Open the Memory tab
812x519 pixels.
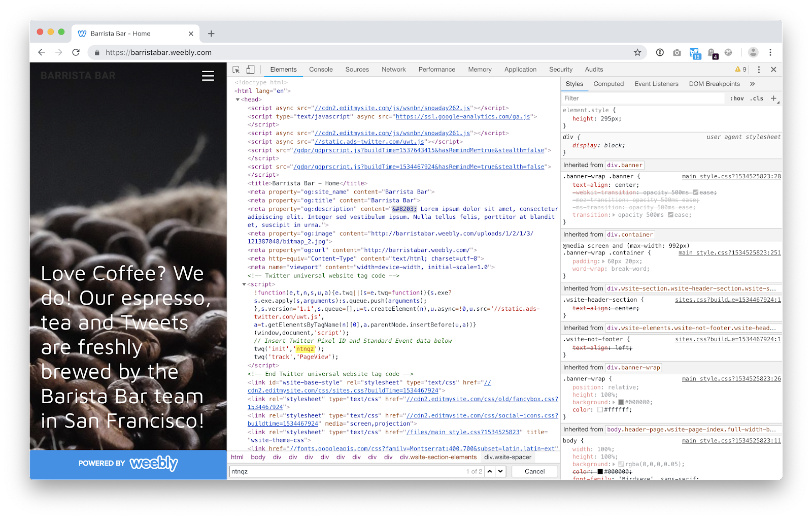point(480,70)
